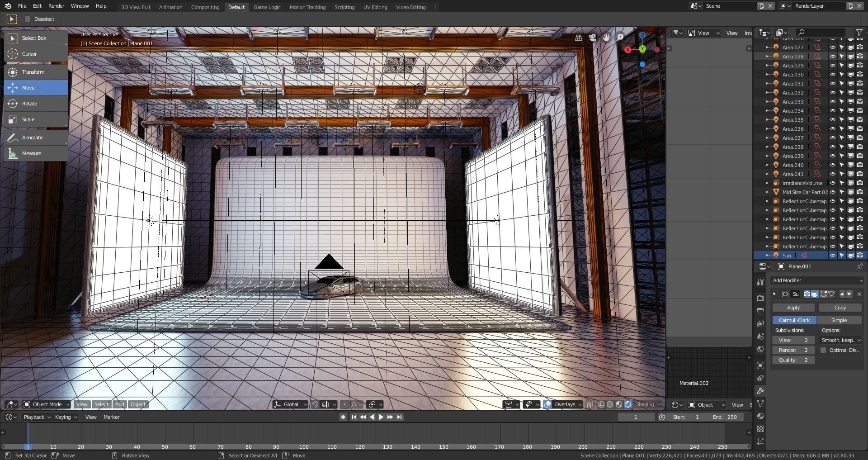The image size is (868, 460).
Task: Pick the Scale tool
Action: point(36,119)
